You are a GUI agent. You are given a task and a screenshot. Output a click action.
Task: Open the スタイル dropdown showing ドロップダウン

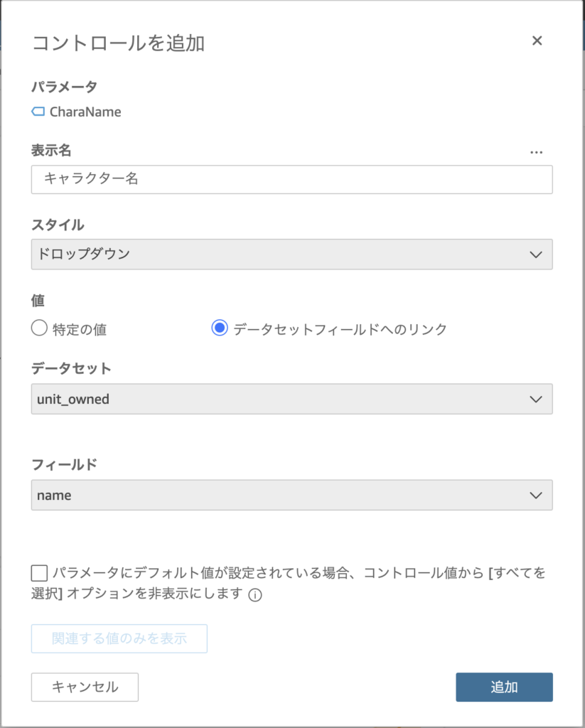pyautogui.click(x=291, y=254)
